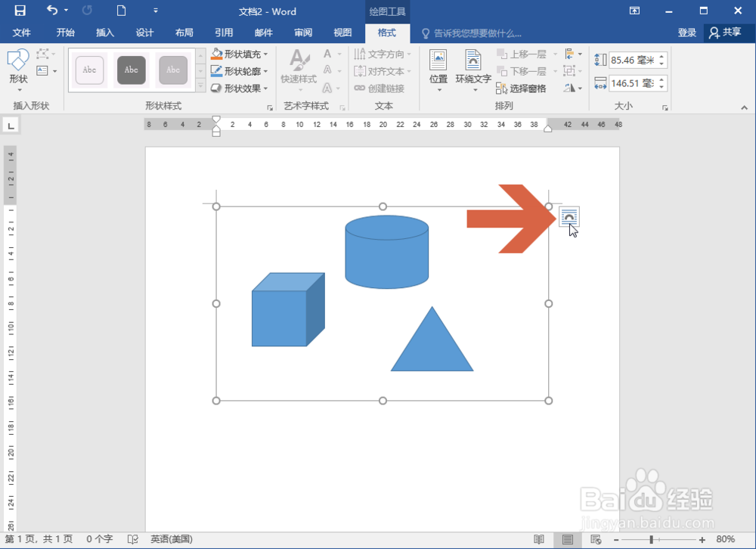756x549 pixels.
Task: Click the Layout Options button near the arrow
Action: click(x=568, y=217)
